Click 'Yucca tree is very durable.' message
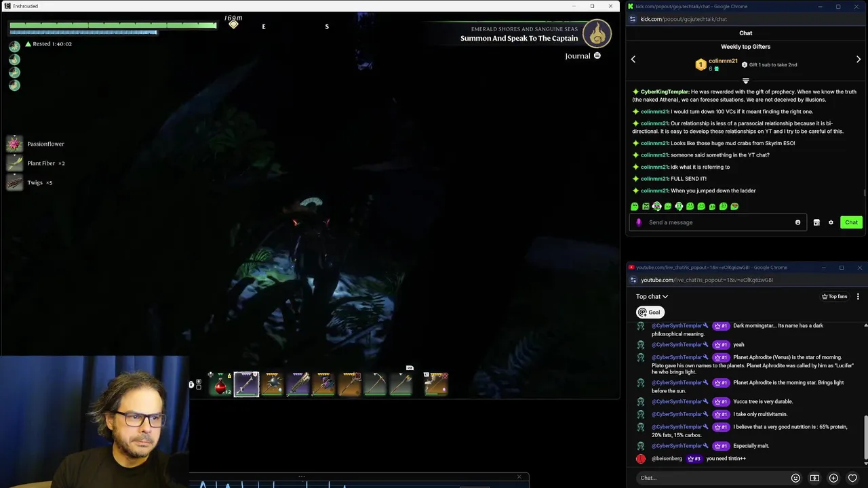 click(x=763, y=402)
